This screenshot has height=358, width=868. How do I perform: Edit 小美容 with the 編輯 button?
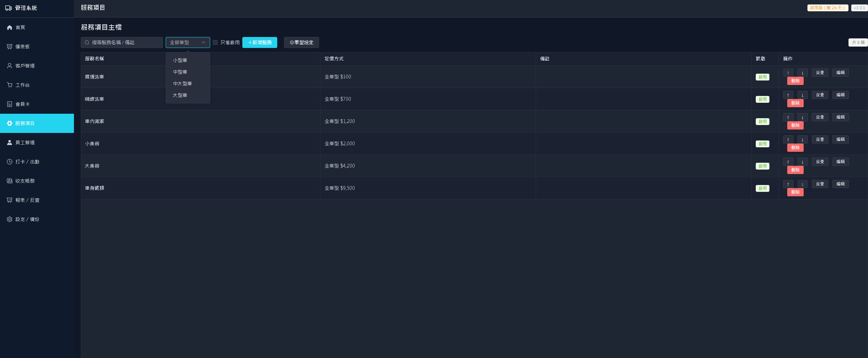841,139
